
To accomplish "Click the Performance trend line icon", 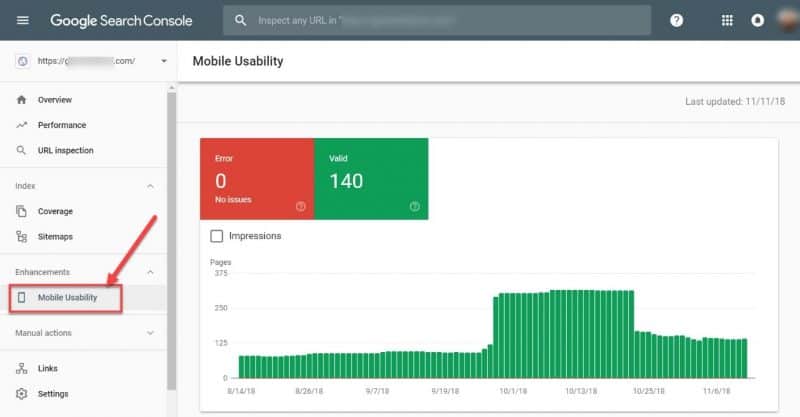I will pyautogui.click(x=21, y=125).
